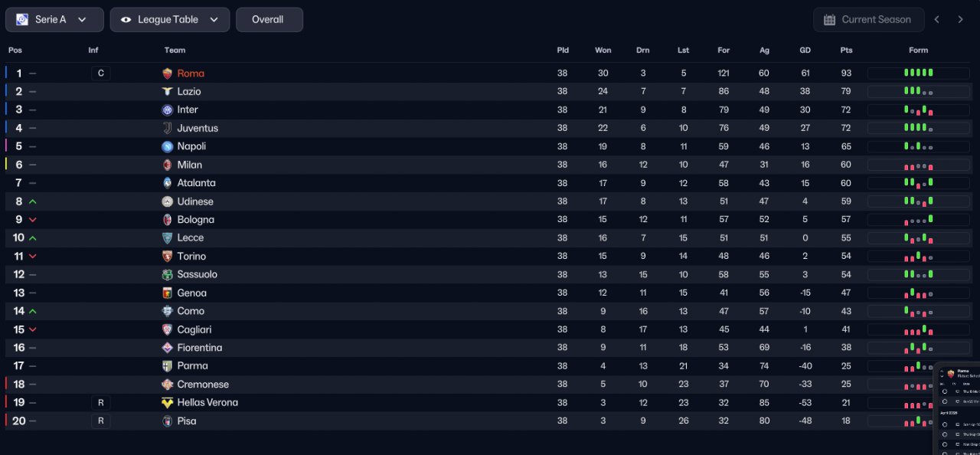Open the Roma fixtures thumbnail panel
This screenshot has width=980, height=455.
[x=957, y=410]
